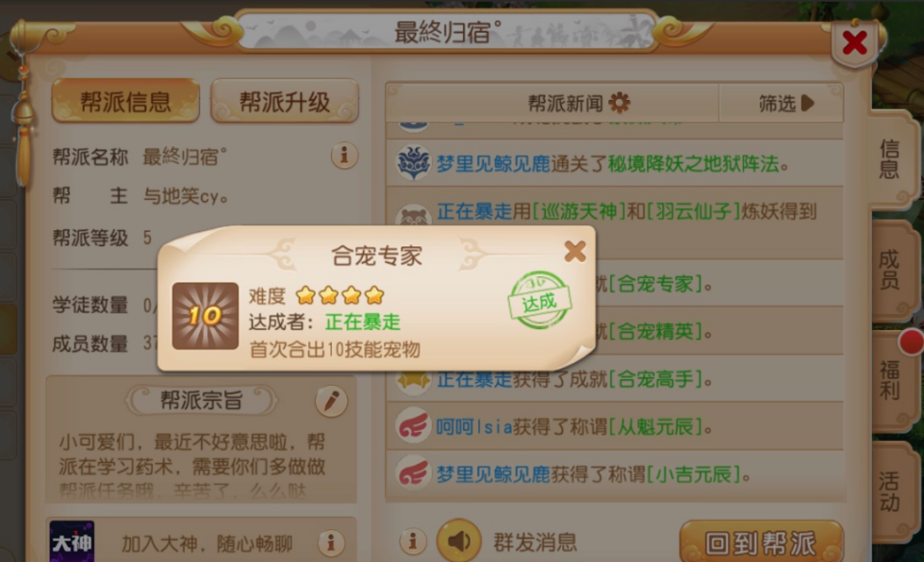Image resolution: width=924 pixels, height=562 pixels.
Task: Select the 帮派信息 tab
Action: coord(125,101)
